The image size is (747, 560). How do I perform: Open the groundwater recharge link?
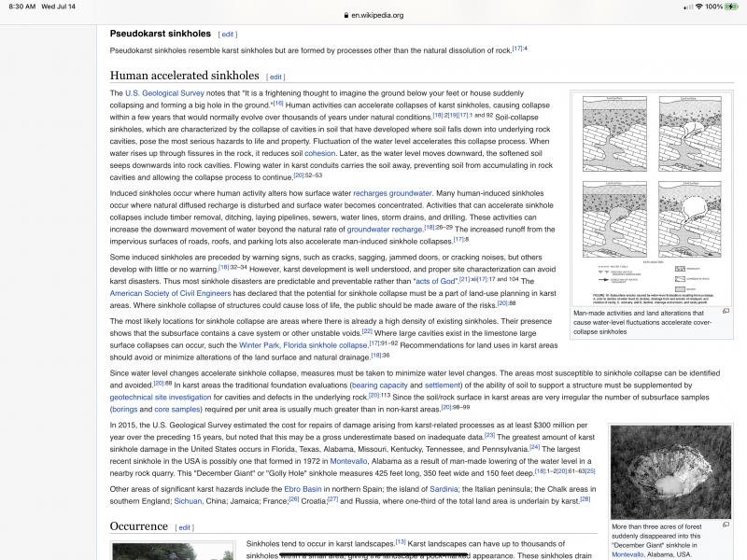pos(385,230)
